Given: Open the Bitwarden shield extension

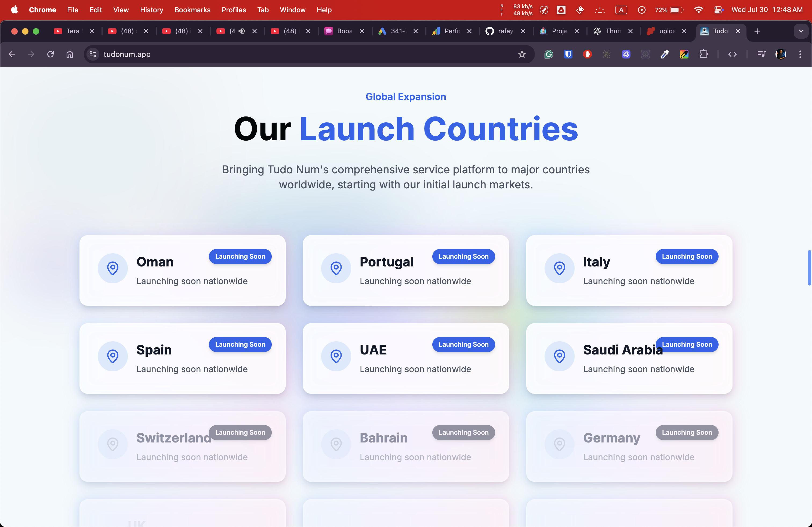Looking at the screenshot, I should [x=568, y=54].
